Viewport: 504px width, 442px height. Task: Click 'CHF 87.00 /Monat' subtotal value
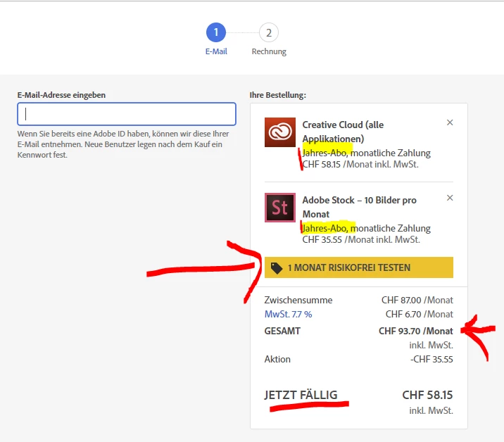pos(417,300)
